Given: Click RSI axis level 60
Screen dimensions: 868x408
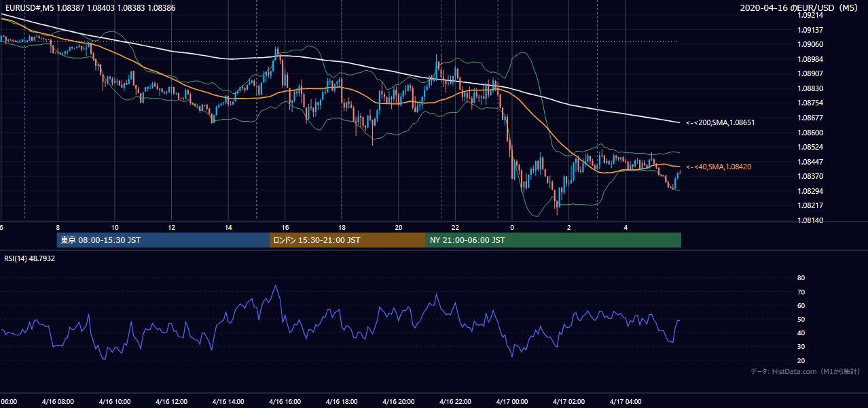Looking at the screenshot, I should coord(801,305).
